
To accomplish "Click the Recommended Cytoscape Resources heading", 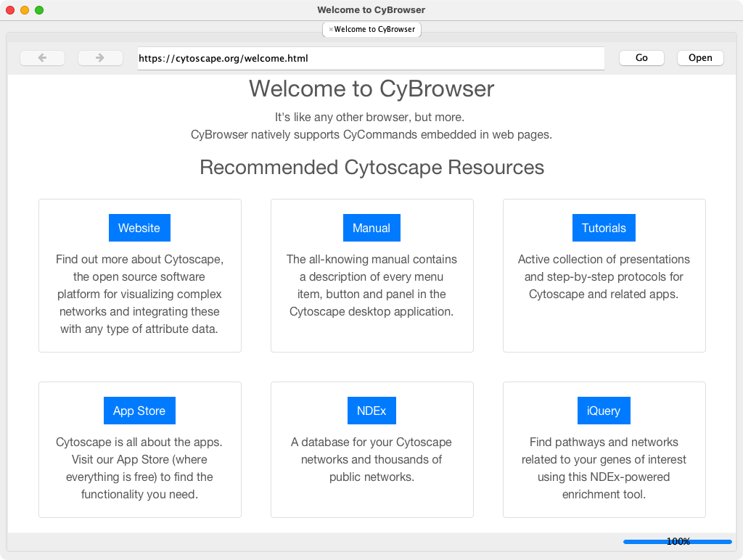I will [371, 168].
